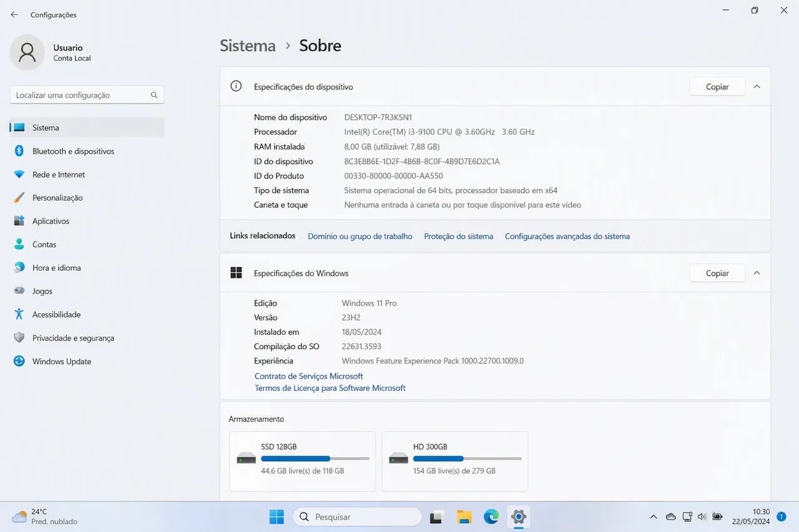Image resolution: width=799 pixels, height=532 pixels.
Task: Click the network tray icon
Action: 687,516
